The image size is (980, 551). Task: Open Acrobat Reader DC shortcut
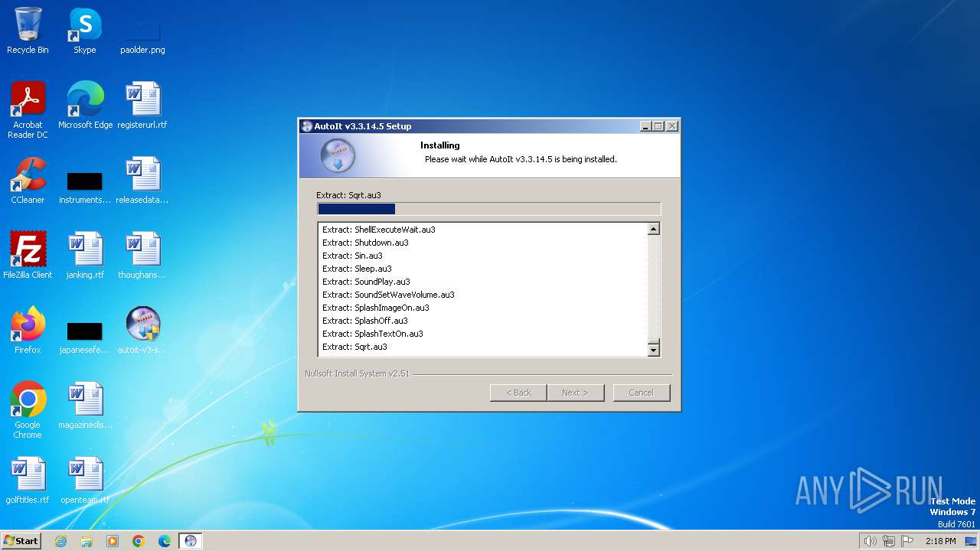(28, 109)
